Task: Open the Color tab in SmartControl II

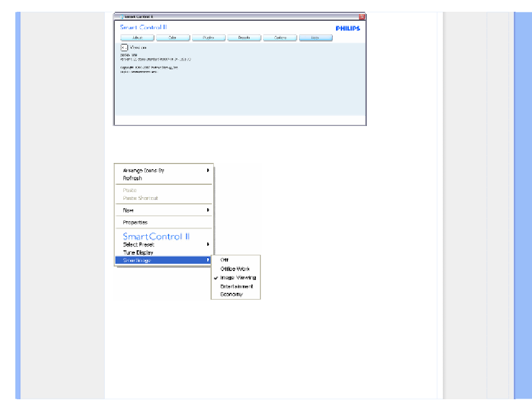Action: click(x=172, y=38)
